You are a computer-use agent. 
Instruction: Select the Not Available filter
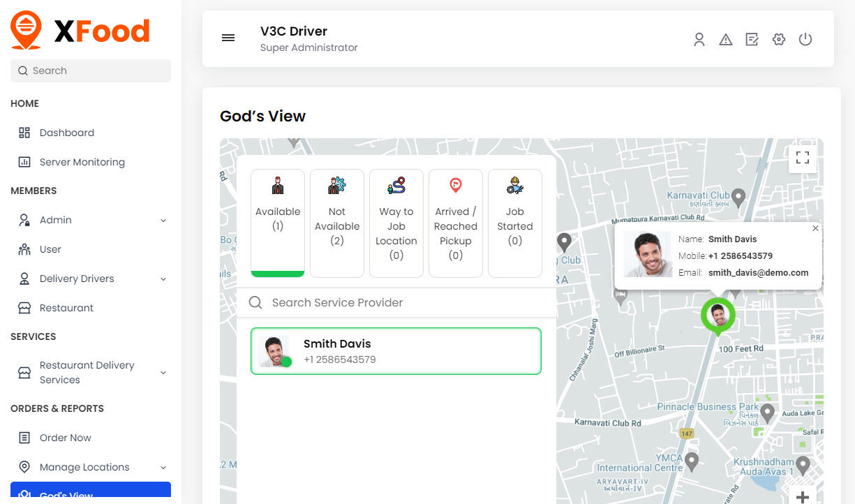337,222
